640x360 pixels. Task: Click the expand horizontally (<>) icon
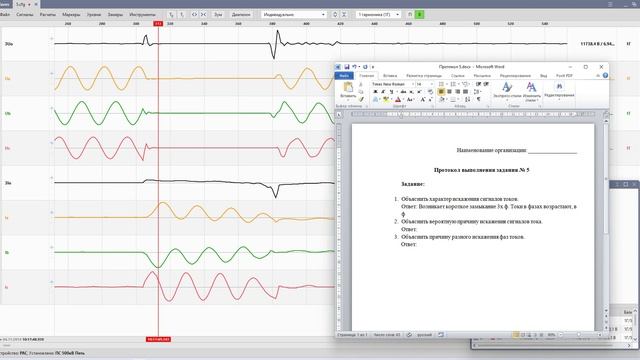194,15
